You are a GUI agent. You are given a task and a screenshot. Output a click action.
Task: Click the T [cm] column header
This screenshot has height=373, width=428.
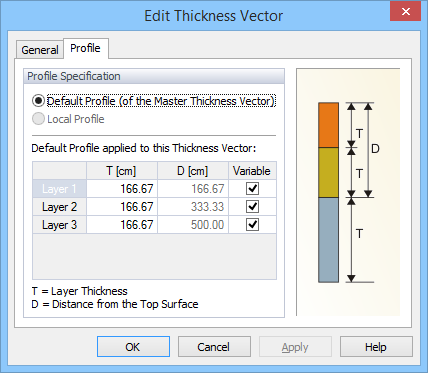click(122, 171)
